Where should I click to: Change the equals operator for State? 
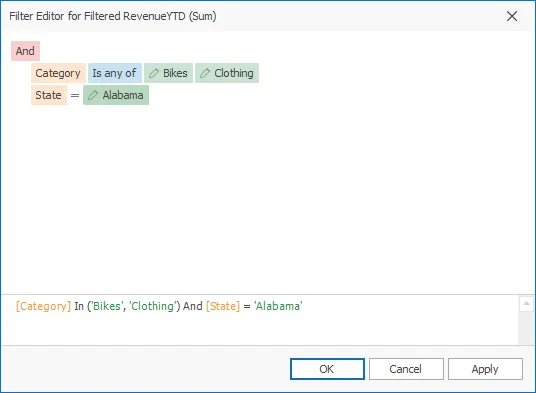click(75, 95)
